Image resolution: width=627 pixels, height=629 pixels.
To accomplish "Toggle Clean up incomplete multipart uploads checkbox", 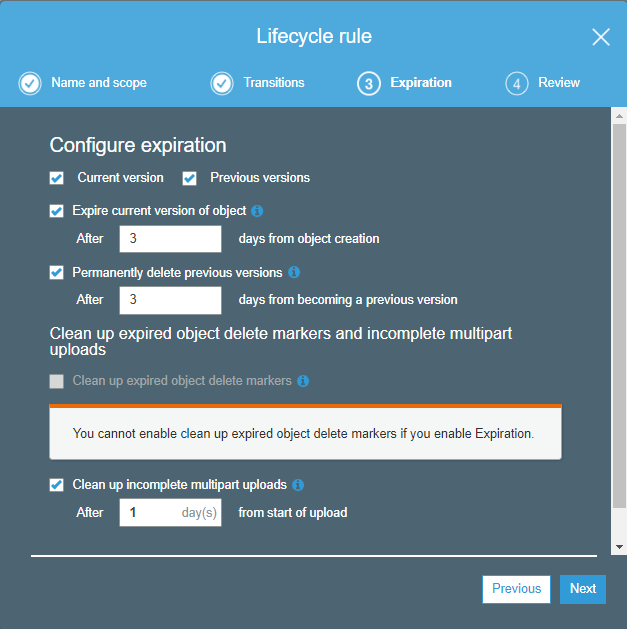I will (57, 485).
